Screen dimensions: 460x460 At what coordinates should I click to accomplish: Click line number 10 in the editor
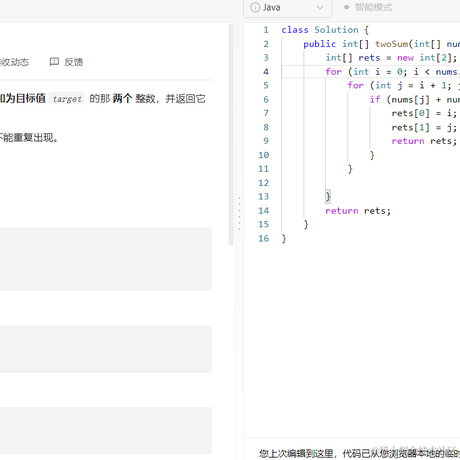click(263, 155)
